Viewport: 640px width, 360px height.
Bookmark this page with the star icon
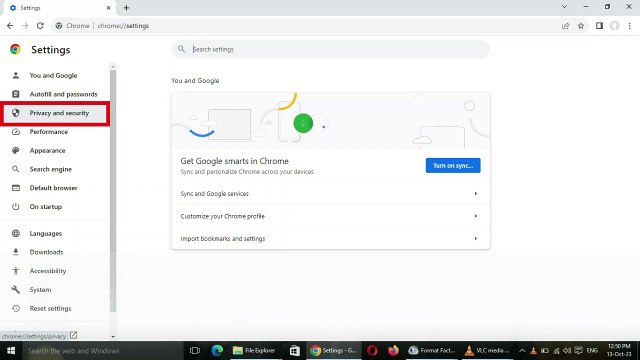pyautogui.click(x=581, y=26)
